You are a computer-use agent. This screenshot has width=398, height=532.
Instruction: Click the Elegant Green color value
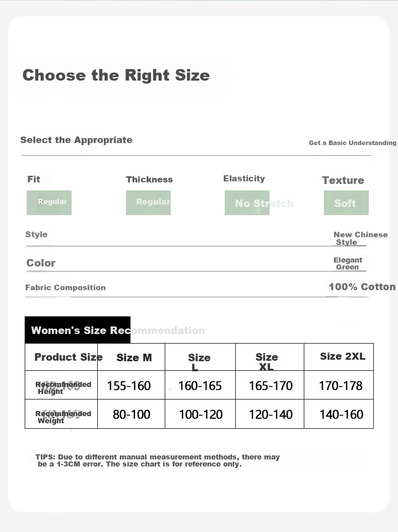click(348, 263)
